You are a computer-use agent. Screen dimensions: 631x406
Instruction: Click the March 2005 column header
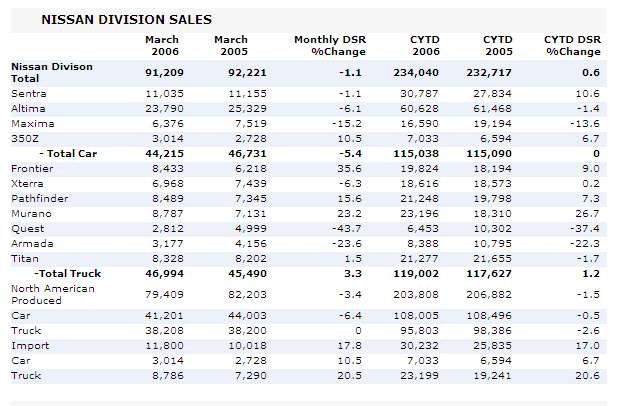click(x=231, y=45)
